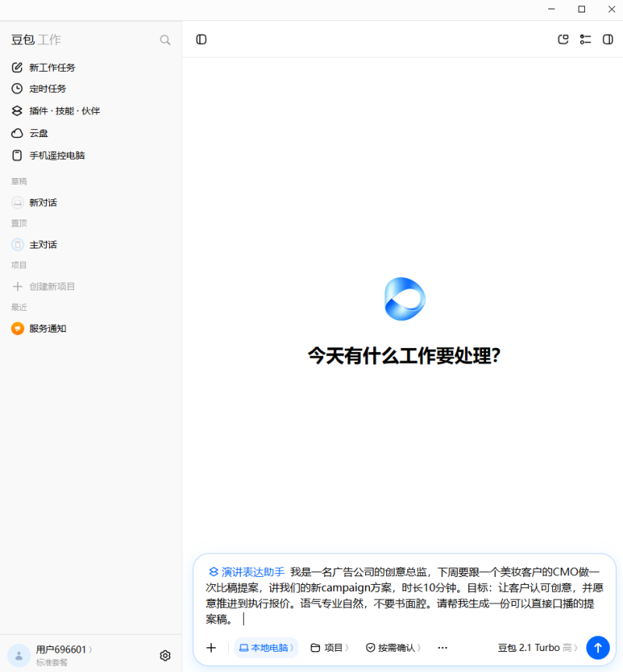Click the 新对话 draft avatar icon
623x672 pixels.
tap(18, 202)
